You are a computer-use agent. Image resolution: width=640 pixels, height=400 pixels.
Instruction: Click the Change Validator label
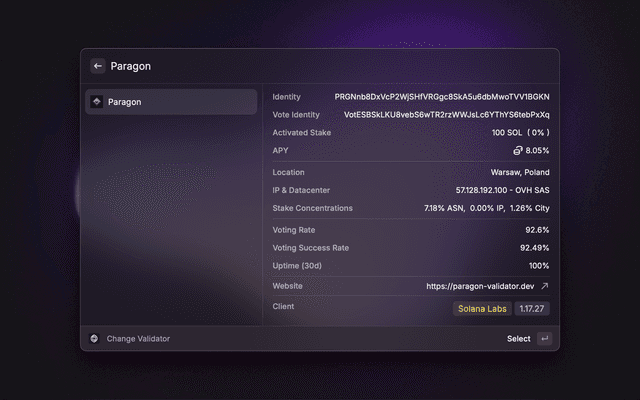(x=138, y=339)
